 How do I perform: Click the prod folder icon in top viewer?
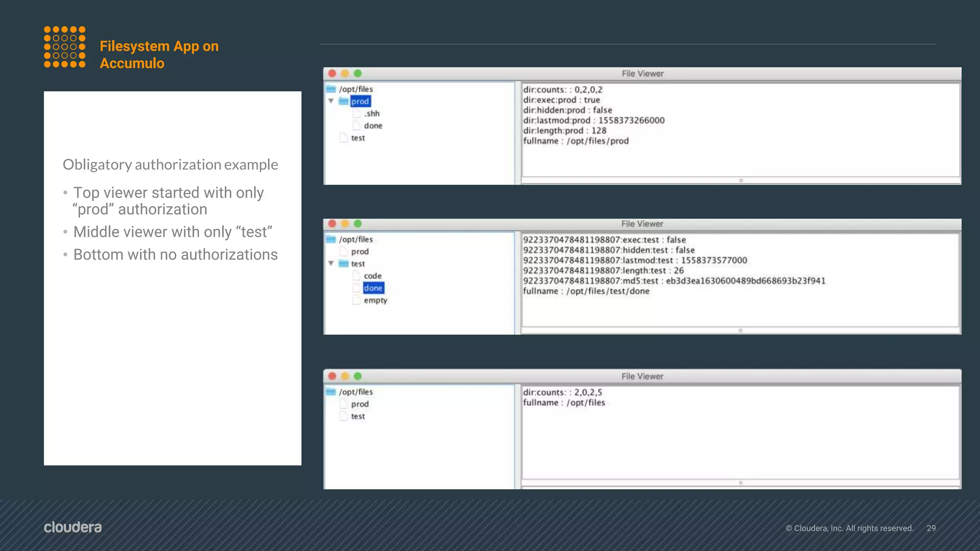[344, 101]
